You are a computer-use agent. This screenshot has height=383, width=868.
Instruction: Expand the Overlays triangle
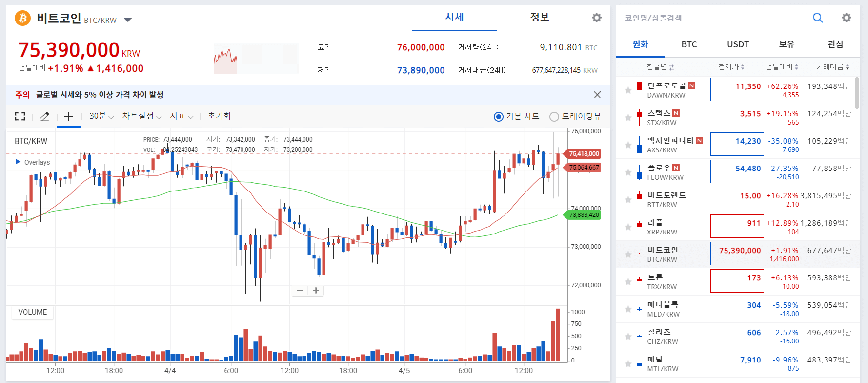click(18, 162)
